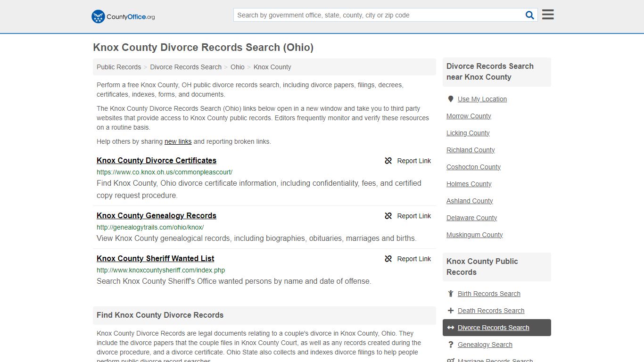
Task: Navigate to Ashland County
Action: tap(470, 201)
